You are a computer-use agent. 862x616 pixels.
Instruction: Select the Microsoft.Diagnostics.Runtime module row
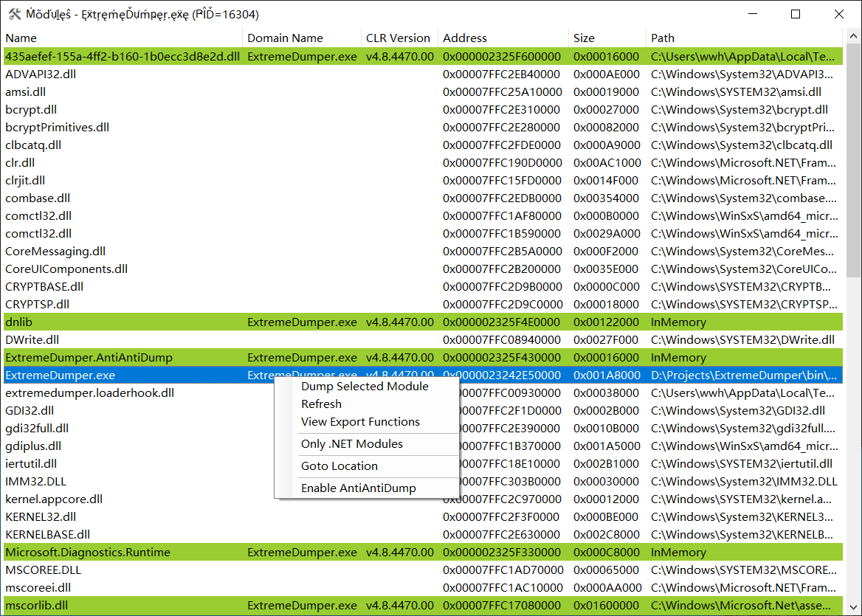[x=423, y=553]
